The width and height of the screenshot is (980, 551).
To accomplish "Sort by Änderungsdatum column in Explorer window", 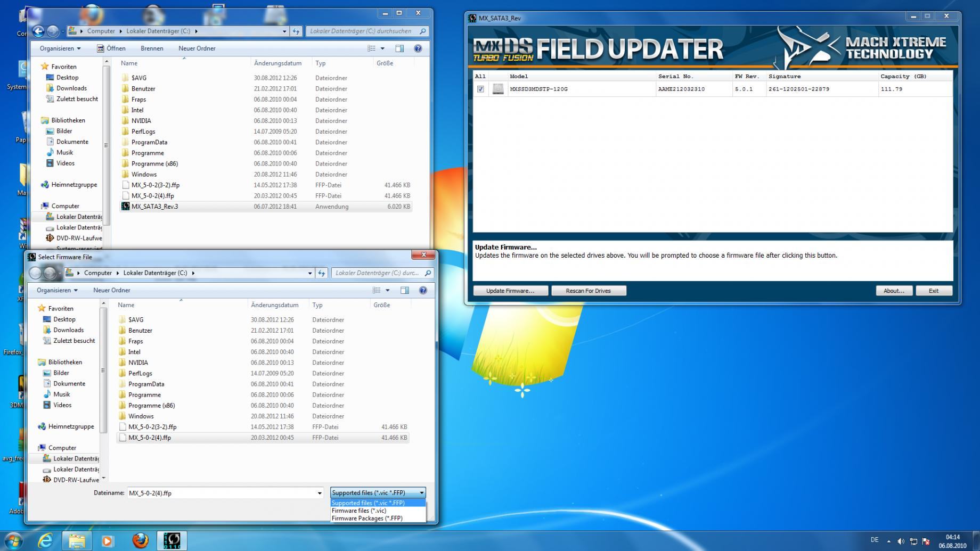I will [x=281, y=63].
